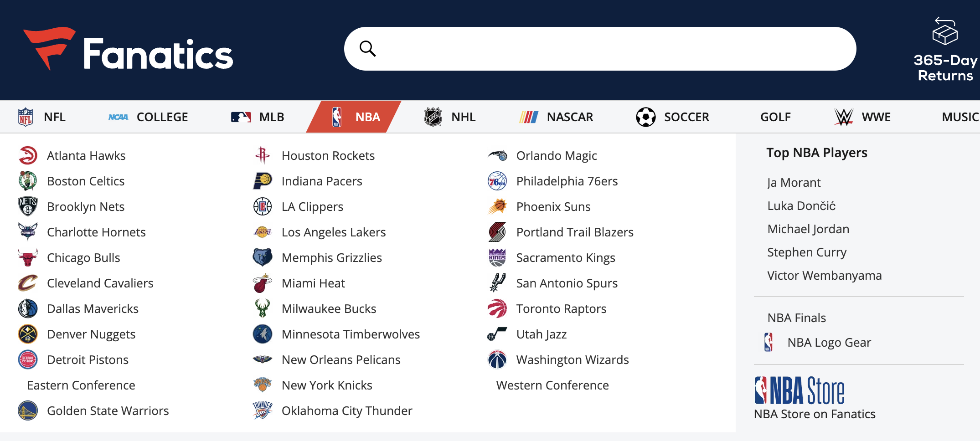Select Michael Jordan player link

pos(808,229)
